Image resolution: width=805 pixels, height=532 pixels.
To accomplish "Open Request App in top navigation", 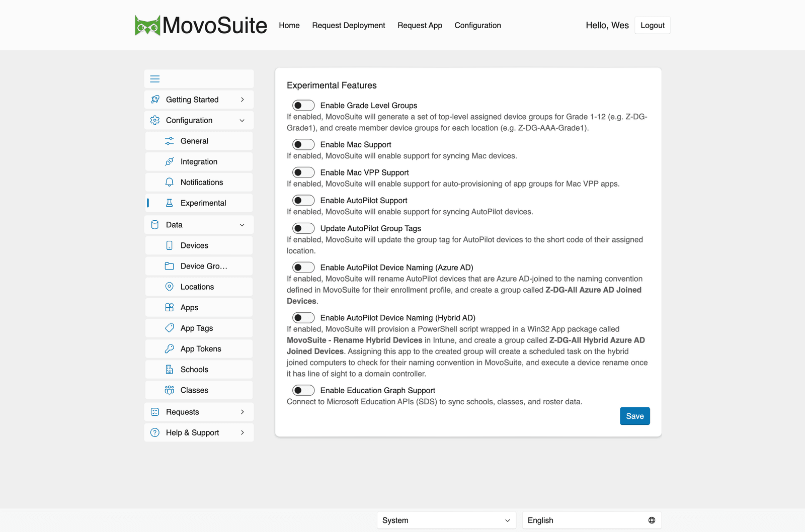I will tap(420, 25).
